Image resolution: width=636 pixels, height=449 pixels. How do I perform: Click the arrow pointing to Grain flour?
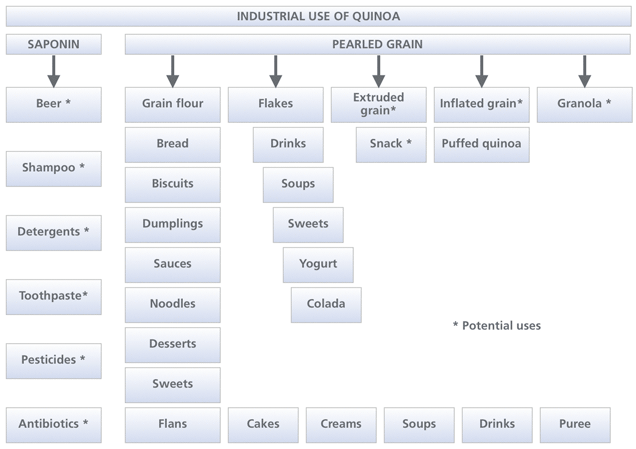coord(172,71)
